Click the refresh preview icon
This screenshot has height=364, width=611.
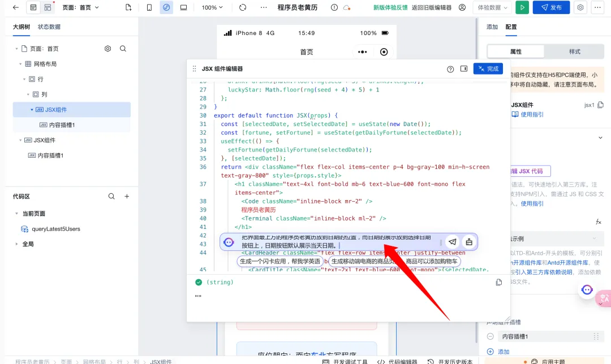point(243,7)
